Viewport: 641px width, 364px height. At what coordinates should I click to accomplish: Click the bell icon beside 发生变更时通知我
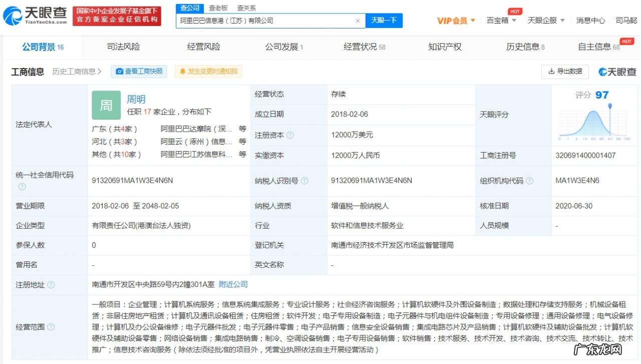click(x=183, y=72)
